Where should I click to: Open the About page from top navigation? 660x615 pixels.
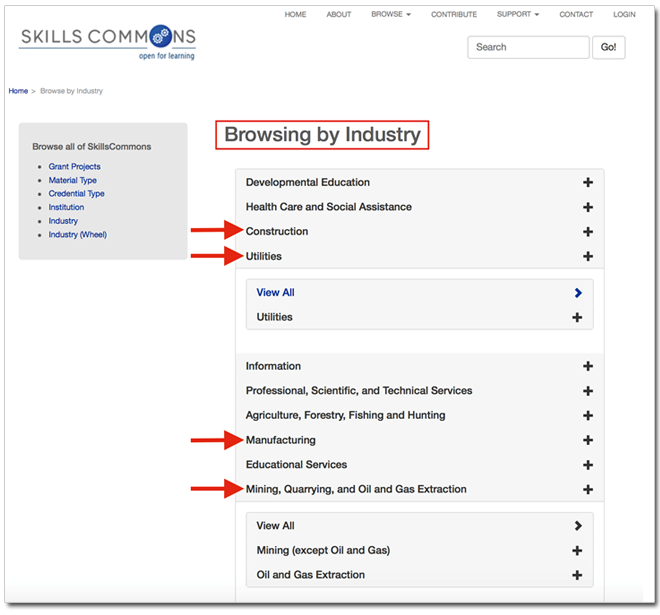[339, 14]
